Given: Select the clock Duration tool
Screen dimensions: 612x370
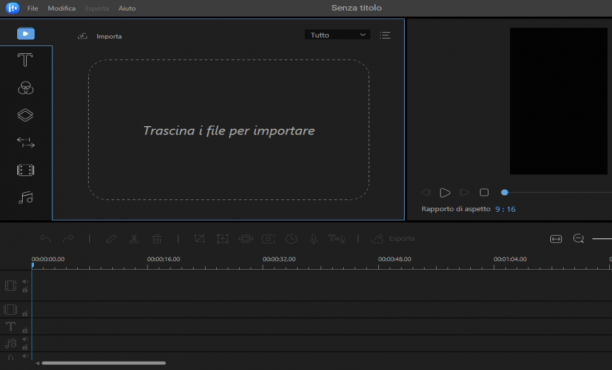Looking at the screenshot, I should click(291, 238).
